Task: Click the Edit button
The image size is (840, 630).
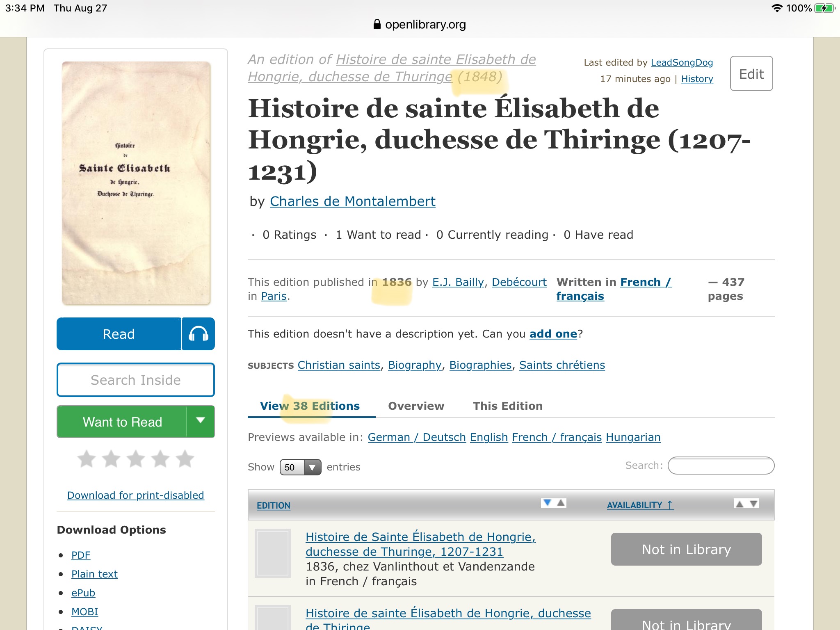Action: pyautogui.click(x=751, y=73)
